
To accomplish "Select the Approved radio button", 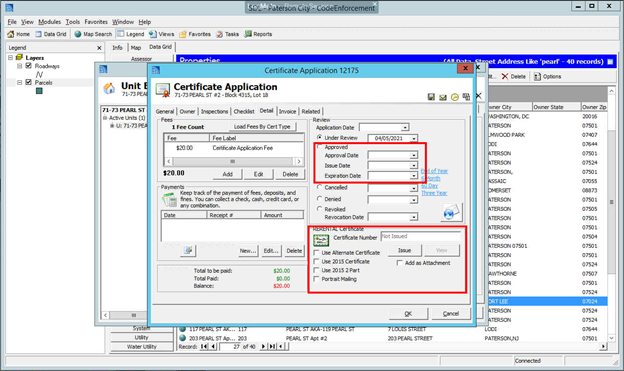I will pyautogui.click(x=320, y=147).
